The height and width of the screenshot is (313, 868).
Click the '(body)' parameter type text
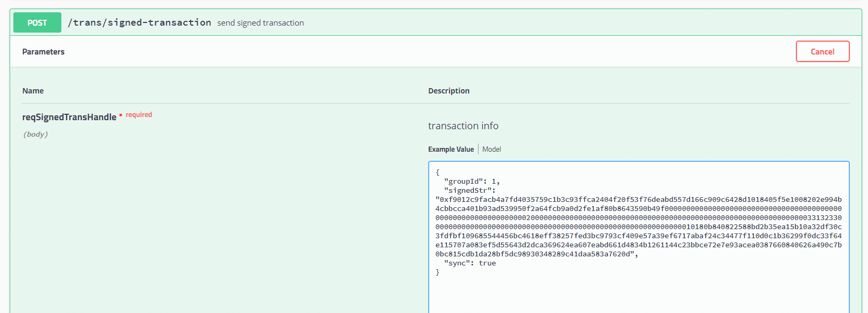tap(35, 134)
